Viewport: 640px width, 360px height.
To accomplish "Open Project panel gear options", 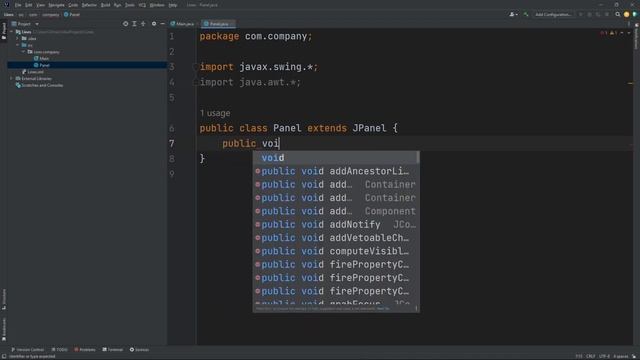I will pyautogui.click(x=154, y=24).
